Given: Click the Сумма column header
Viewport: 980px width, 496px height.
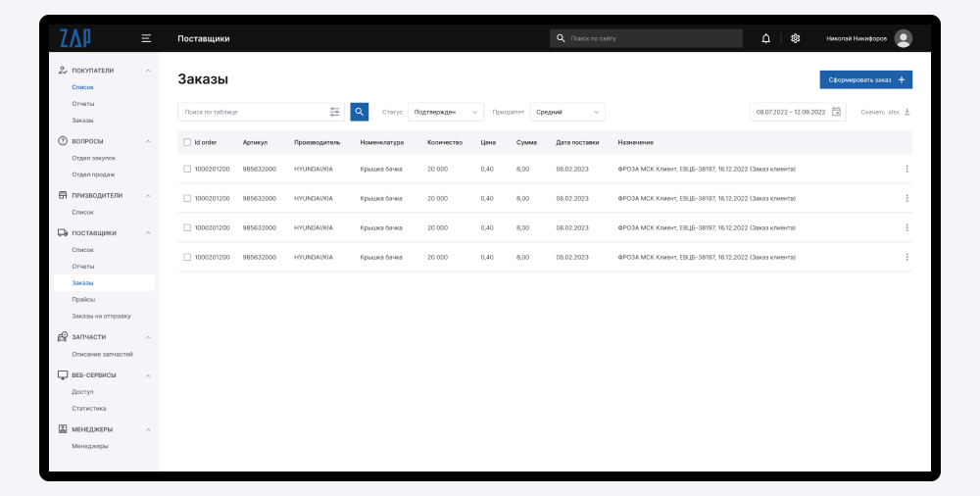Looking at the screenshot, I should pyautogui.click(x=527, y=142).
